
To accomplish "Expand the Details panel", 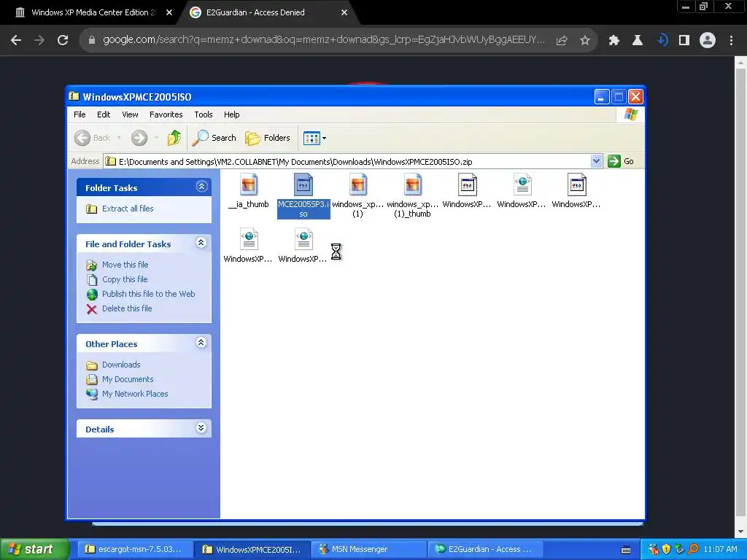I will tap(201, 427).
